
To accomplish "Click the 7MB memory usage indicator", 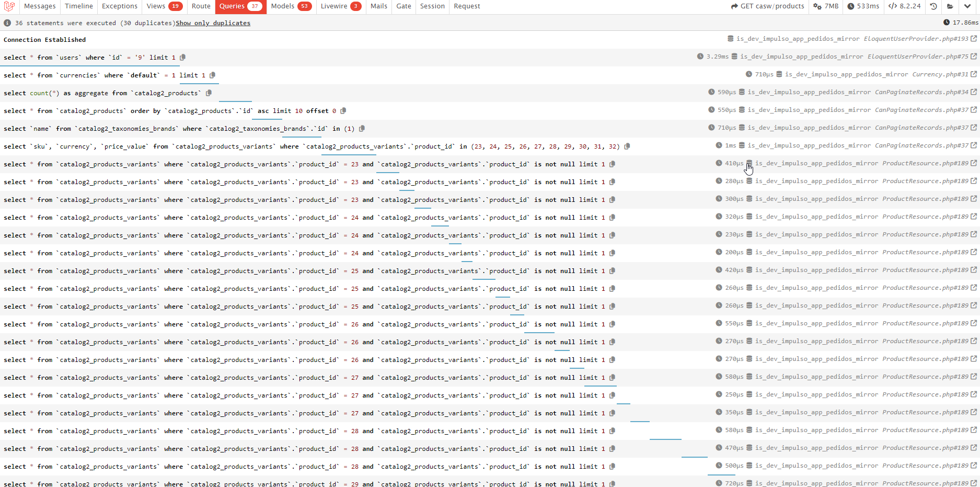I will (x=826, y=6).
